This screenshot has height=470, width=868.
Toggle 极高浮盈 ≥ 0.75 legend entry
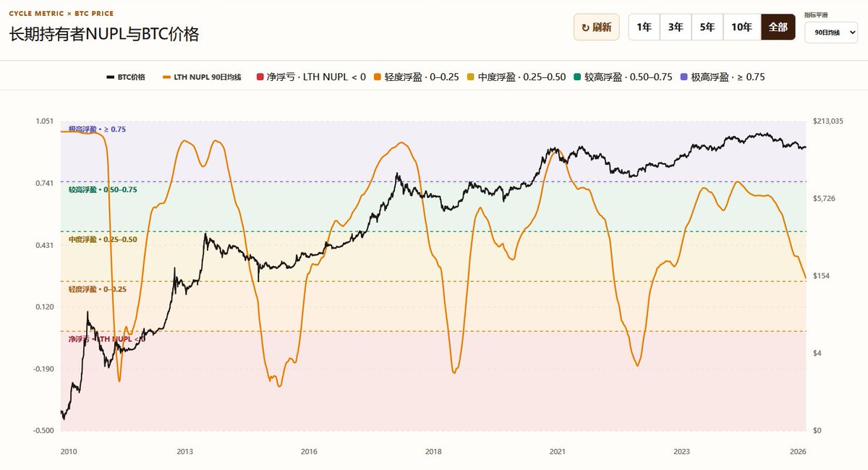(x=722, y=77)
